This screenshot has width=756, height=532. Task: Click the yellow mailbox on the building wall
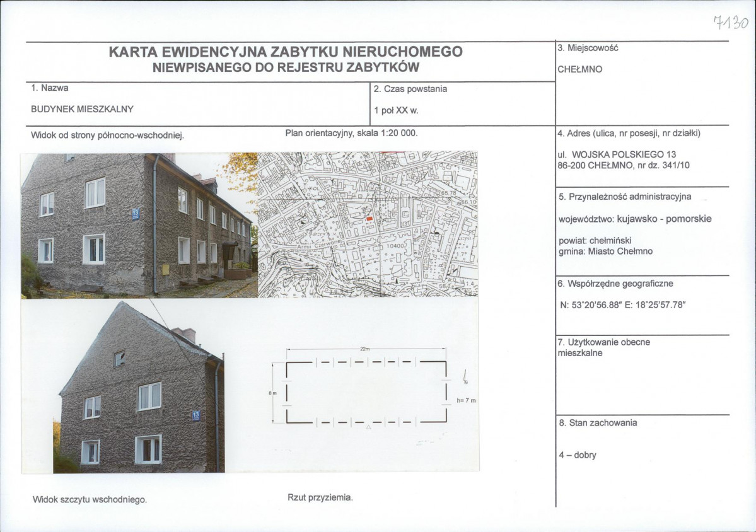(x=165, y=269)
